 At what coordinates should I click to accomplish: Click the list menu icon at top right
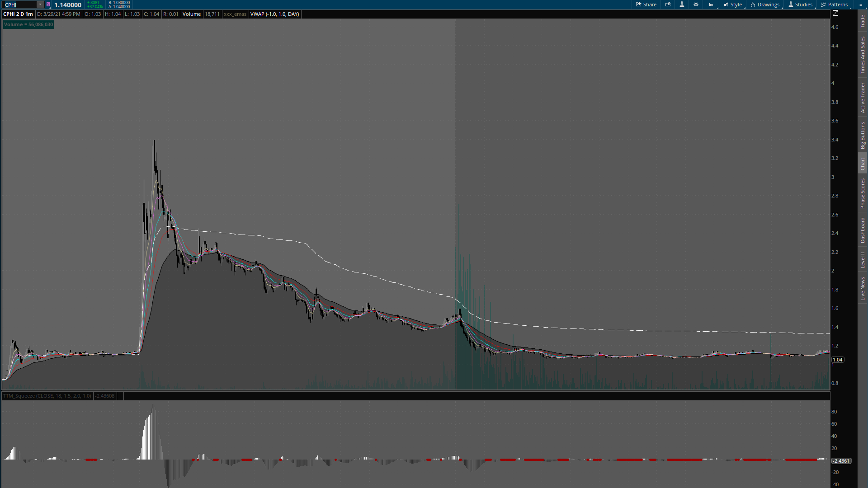click(860, 5)
